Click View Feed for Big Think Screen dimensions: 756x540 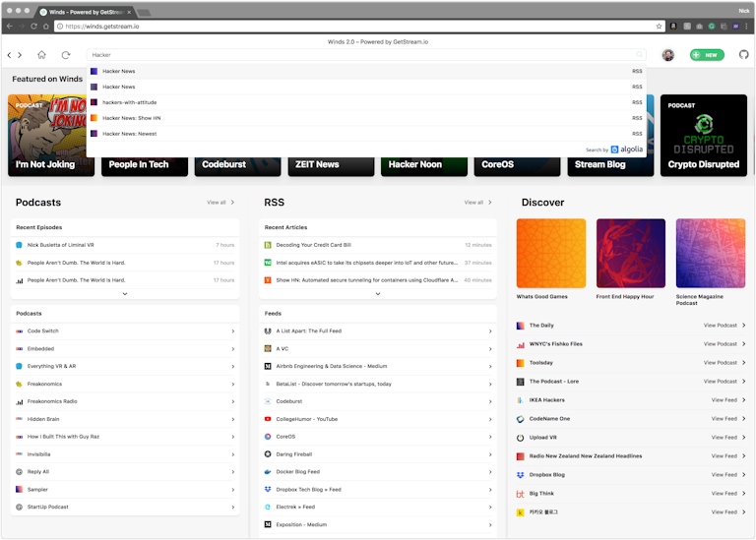click(728, 494)
